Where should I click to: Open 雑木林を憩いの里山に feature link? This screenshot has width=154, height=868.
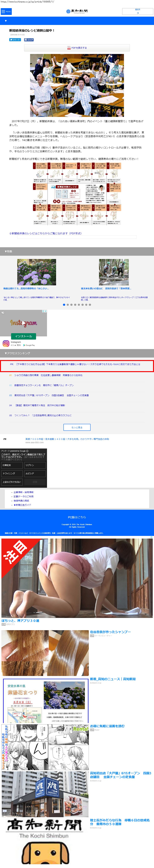106,288
